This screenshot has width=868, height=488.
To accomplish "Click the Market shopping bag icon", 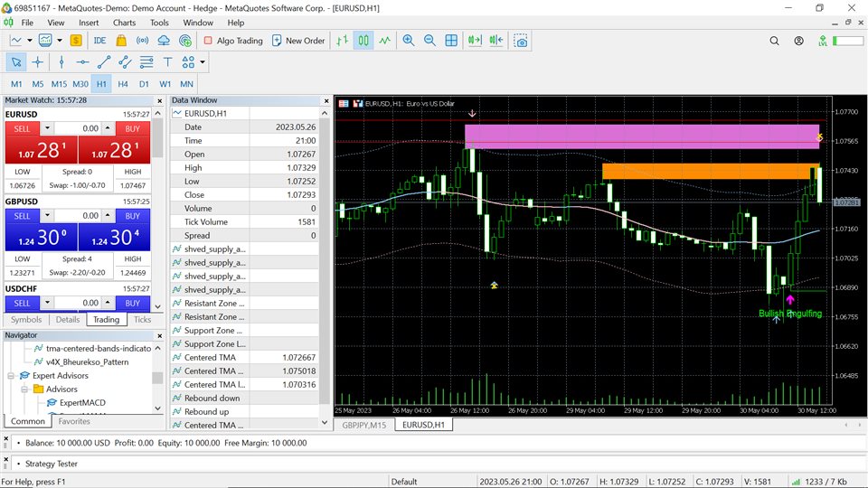I will click(120, 41).
